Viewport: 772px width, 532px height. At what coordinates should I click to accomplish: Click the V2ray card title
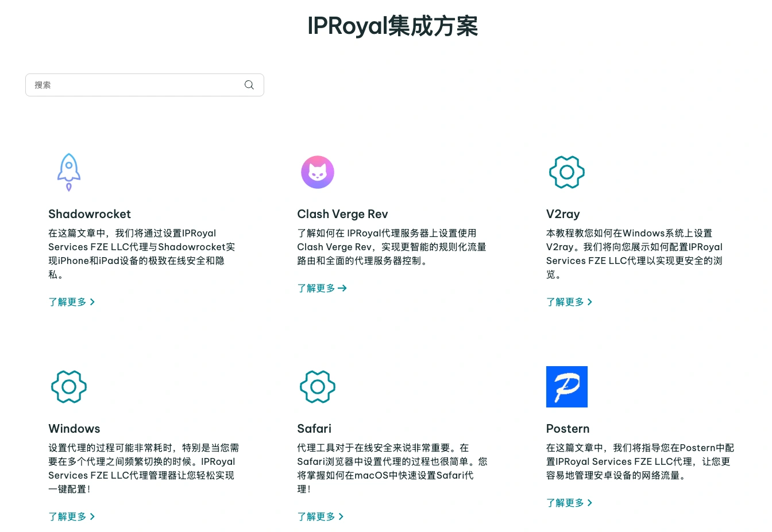tap(563, 214)
